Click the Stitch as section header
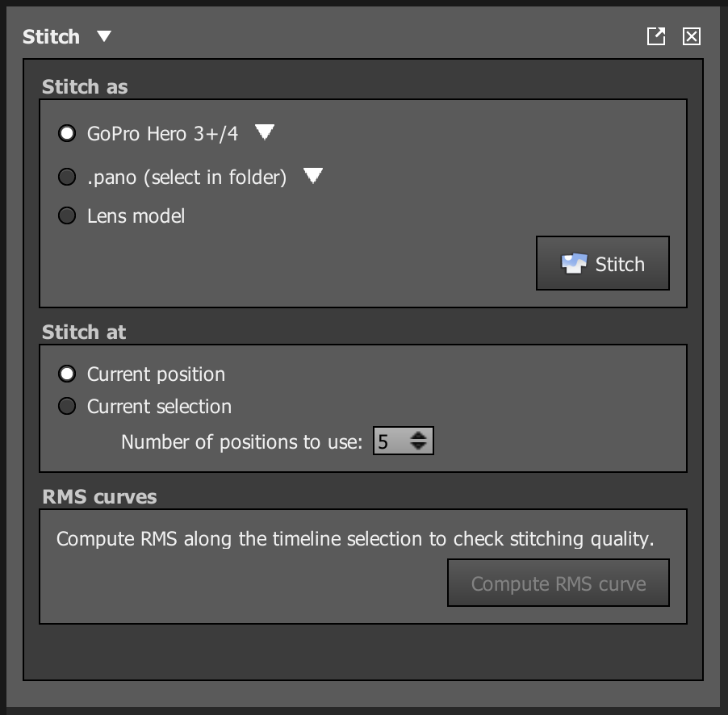The width and height of the screenshot is (728, 715). tap(84, 86)
